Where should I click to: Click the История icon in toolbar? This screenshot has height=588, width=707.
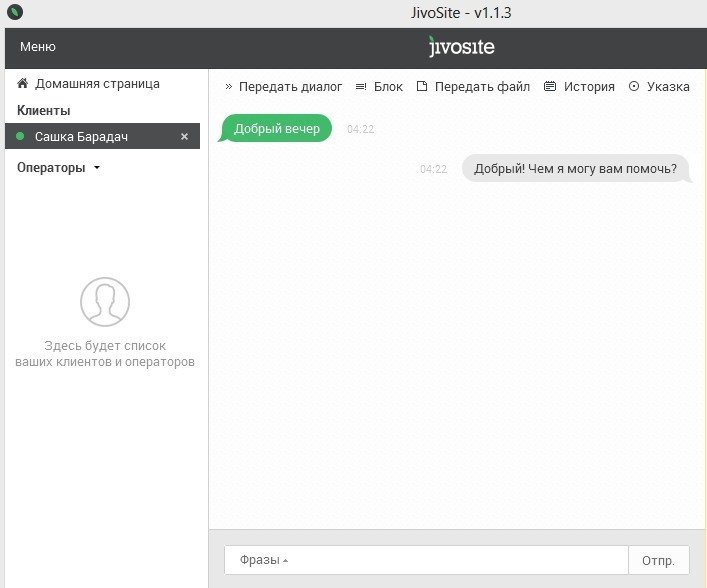(550, 87)
